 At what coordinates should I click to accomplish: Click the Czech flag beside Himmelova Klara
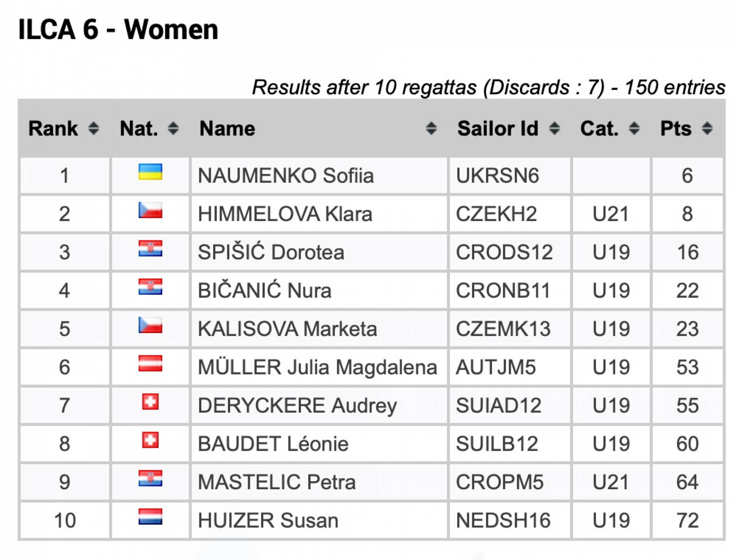pos(150,210)
